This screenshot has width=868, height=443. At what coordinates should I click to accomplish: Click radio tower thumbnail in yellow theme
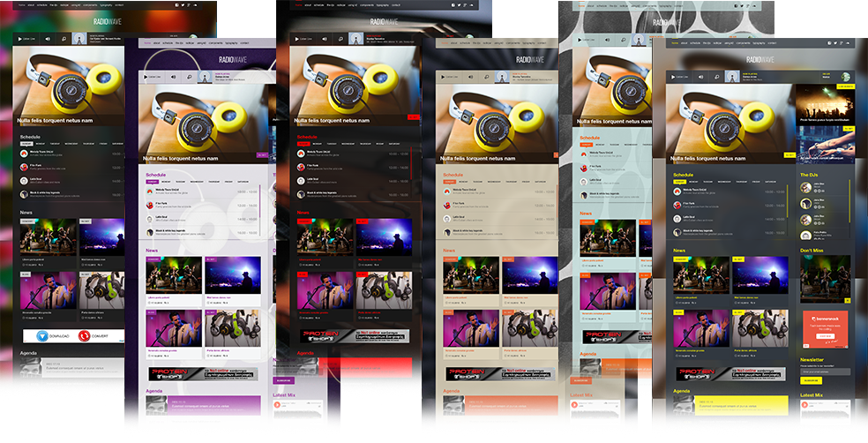(x=732, y=77)
